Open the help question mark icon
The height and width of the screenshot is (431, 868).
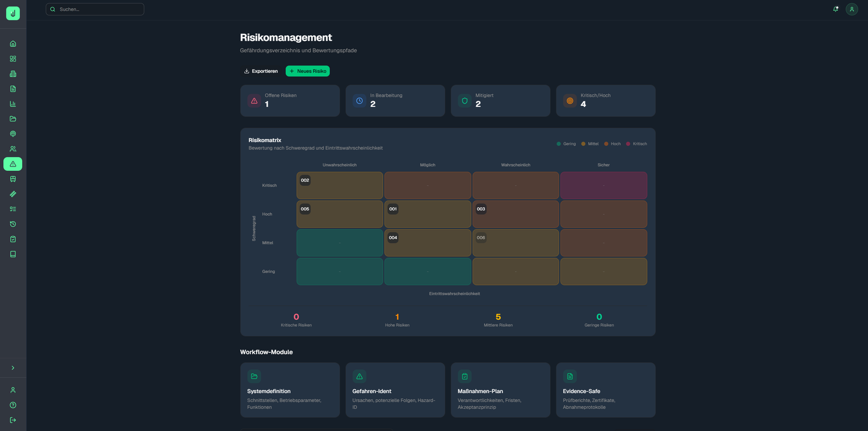point(13,405)
